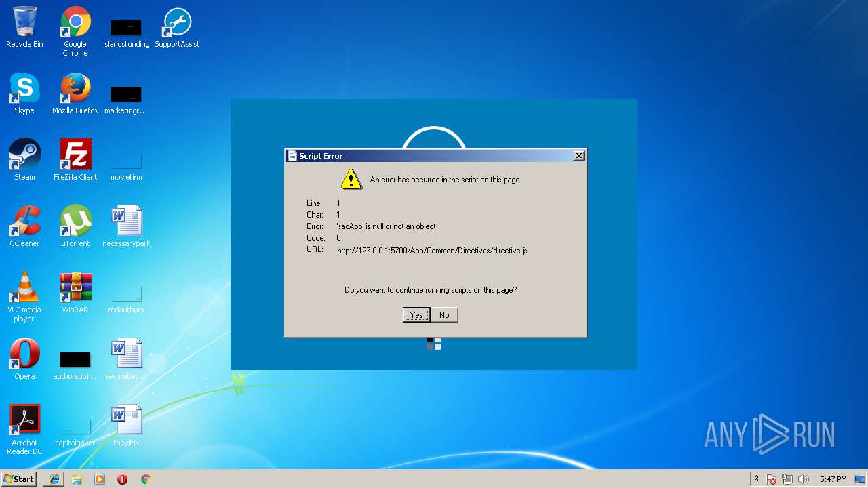Select the CCleaner desktop shortcut

click(24, 226)
